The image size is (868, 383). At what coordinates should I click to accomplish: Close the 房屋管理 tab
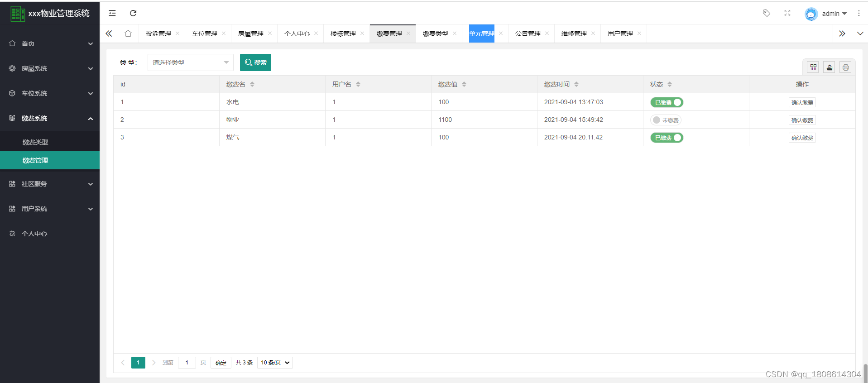click(x=270, y=33)
